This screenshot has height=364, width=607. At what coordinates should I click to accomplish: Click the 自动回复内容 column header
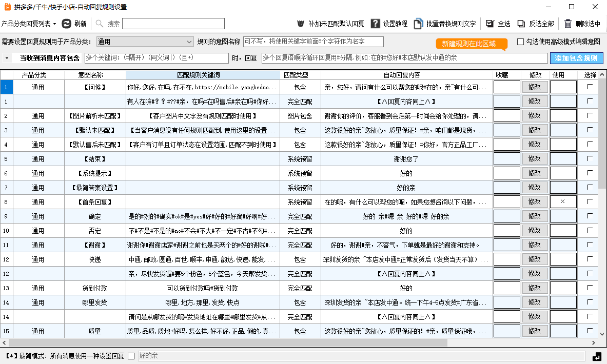point(405,75)
